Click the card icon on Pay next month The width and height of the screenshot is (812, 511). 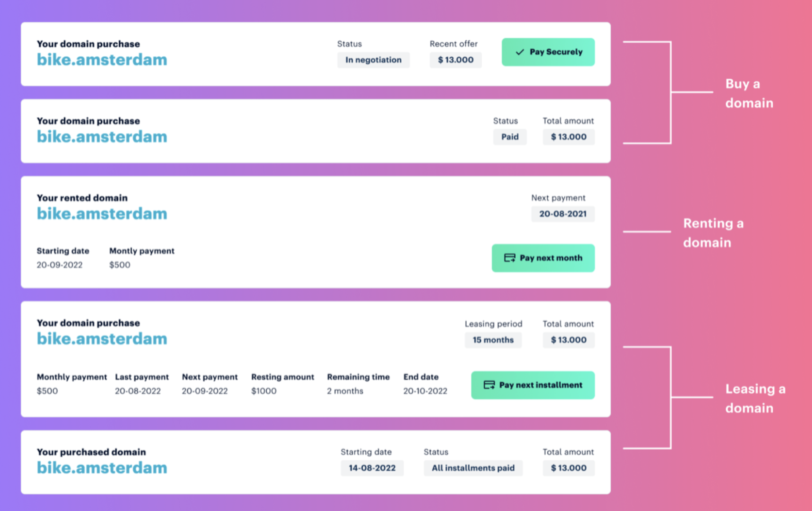[x=509, y=258]
